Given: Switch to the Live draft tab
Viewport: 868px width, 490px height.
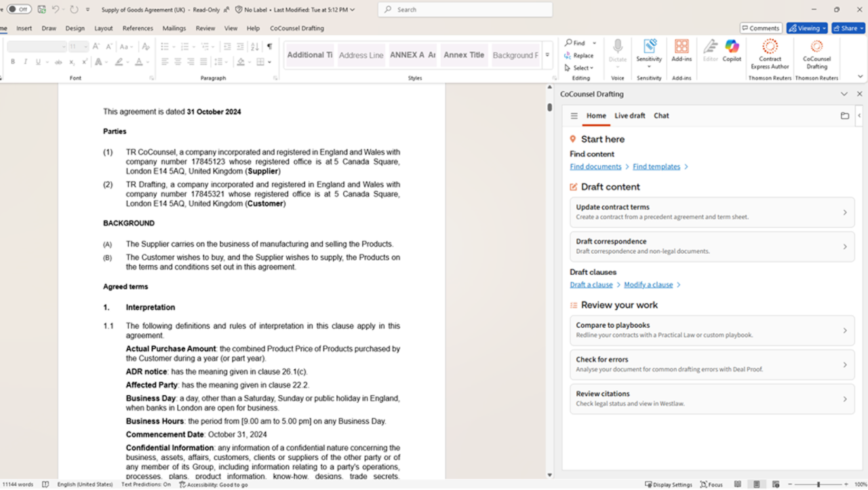Looking at the screenshot, I should 629,116.
